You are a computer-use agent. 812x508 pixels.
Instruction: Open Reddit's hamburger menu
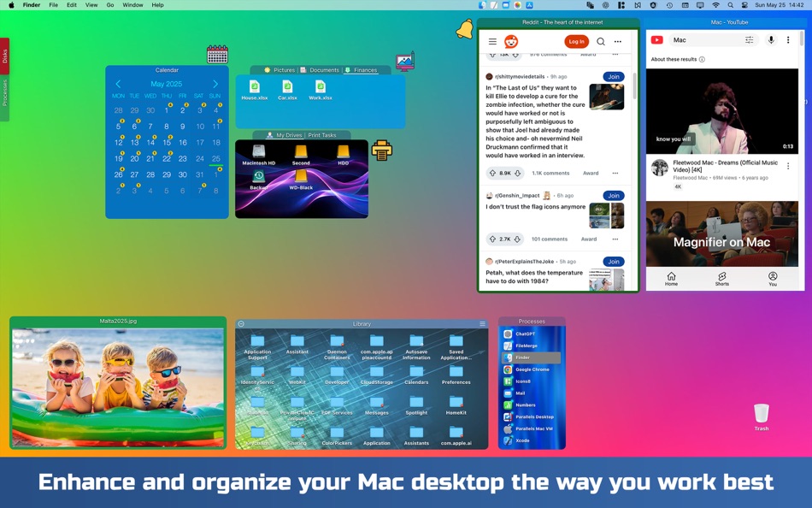pos(493,41)
